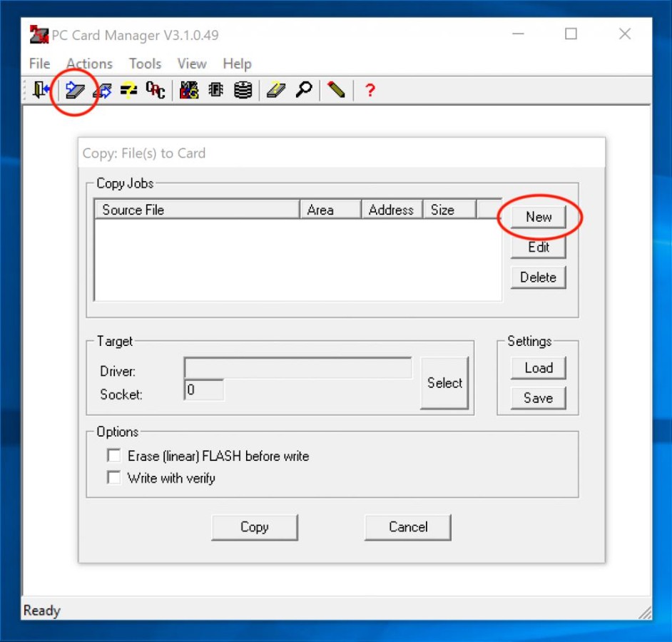Click the Select target driver button

click(x=444, y=383)
